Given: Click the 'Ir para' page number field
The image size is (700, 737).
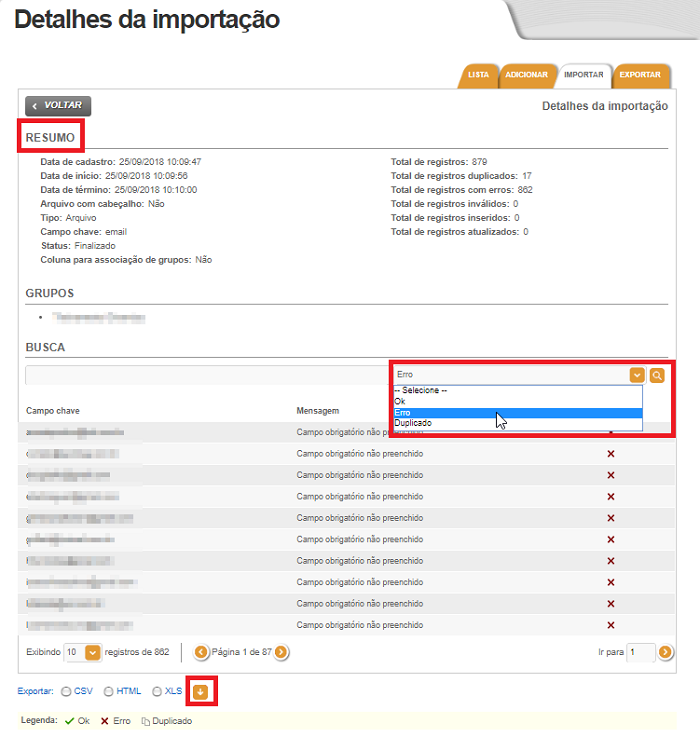Looking at the screenshot, I should [640, 652].
